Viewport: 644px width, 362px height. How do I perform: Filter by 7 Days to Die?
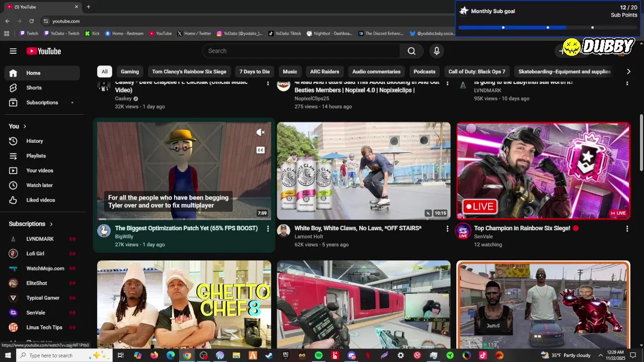pyautogui.click(x=255, y=71)
